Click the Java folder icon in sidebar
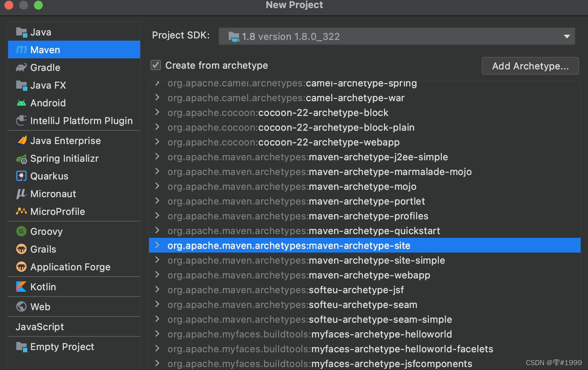 click(21, 32)
